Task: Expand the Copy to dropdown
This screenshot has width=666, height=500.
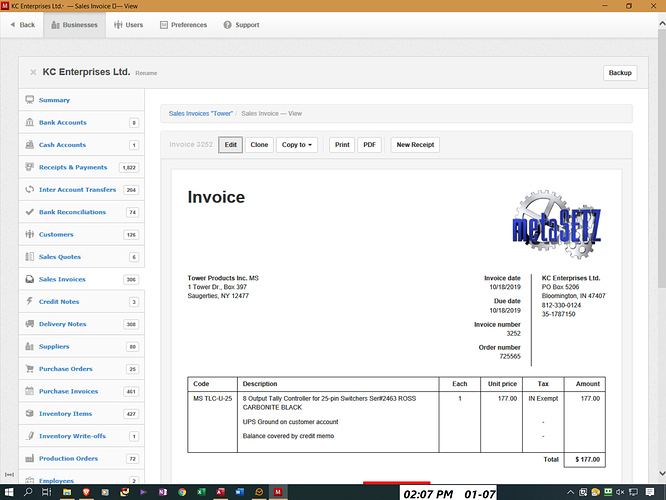Action: click(x=297, y=145)
